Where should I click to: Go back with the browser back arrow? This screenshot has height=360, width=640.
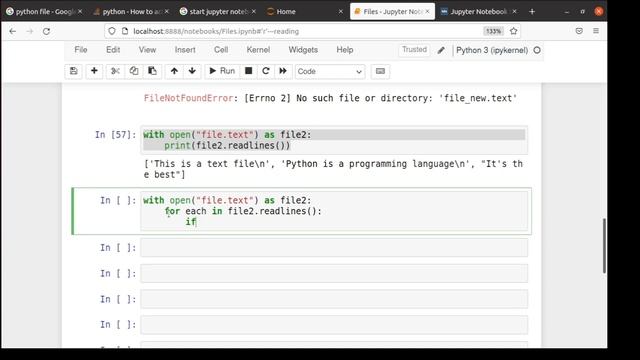(x=13, y=31)
